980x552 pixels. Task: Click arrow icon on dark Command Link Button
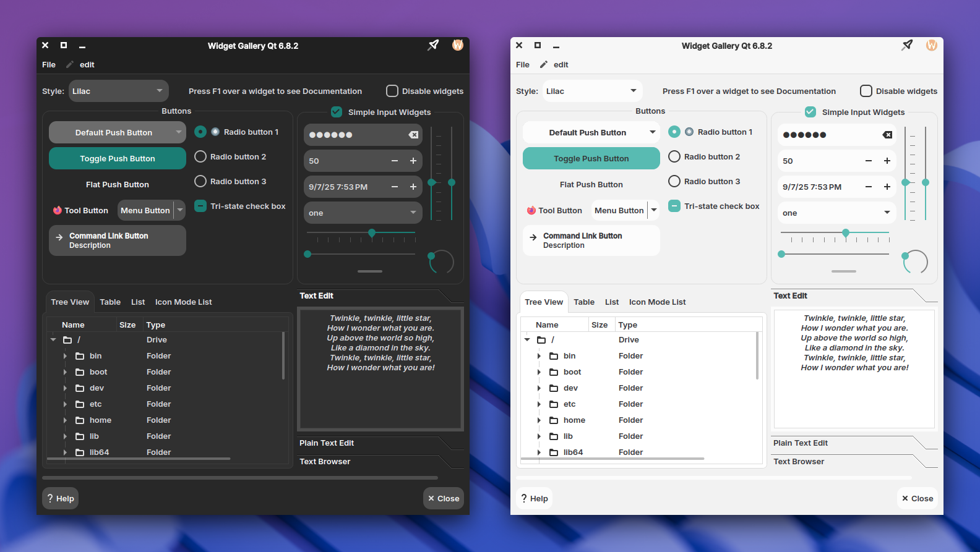[59, 237]
